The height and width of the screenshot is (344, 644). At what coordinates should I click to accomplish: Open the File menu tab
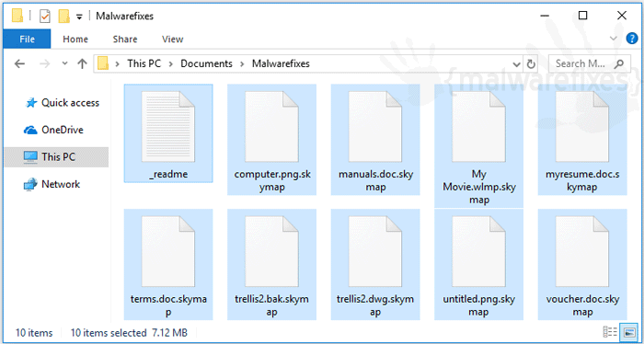(27, 39)
